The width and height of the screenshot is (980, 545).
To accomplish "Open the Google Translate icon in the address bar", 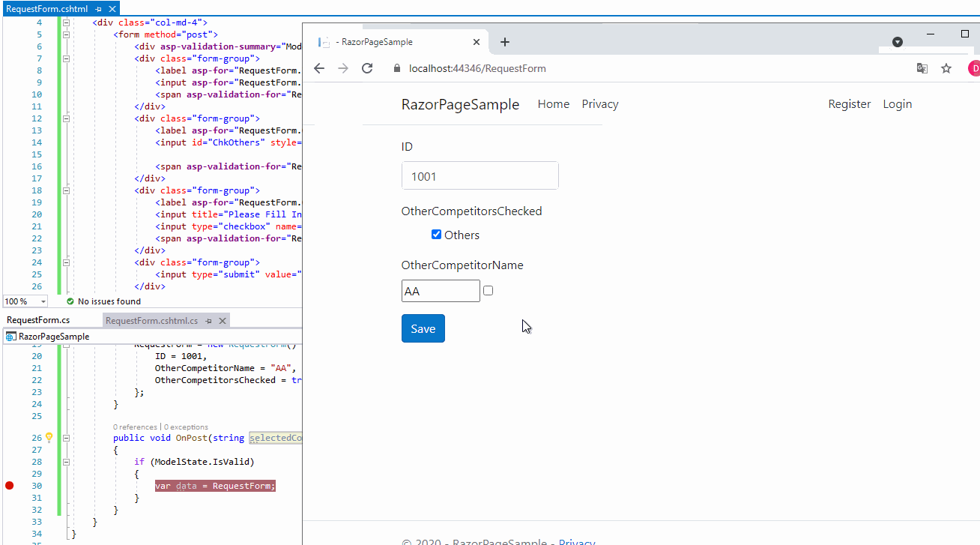I will 922,67.
